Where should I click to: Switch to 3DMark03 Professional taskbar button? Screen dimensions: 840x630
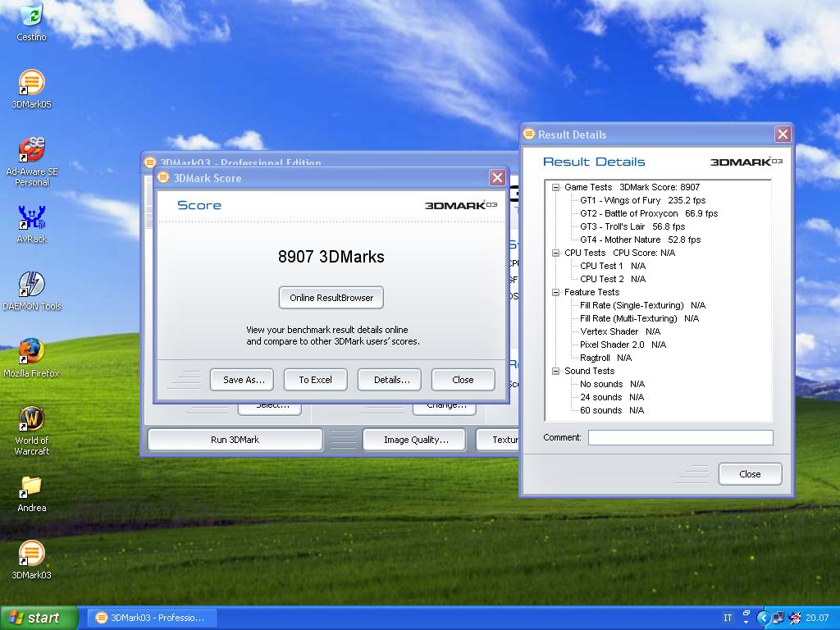point(152,618)
